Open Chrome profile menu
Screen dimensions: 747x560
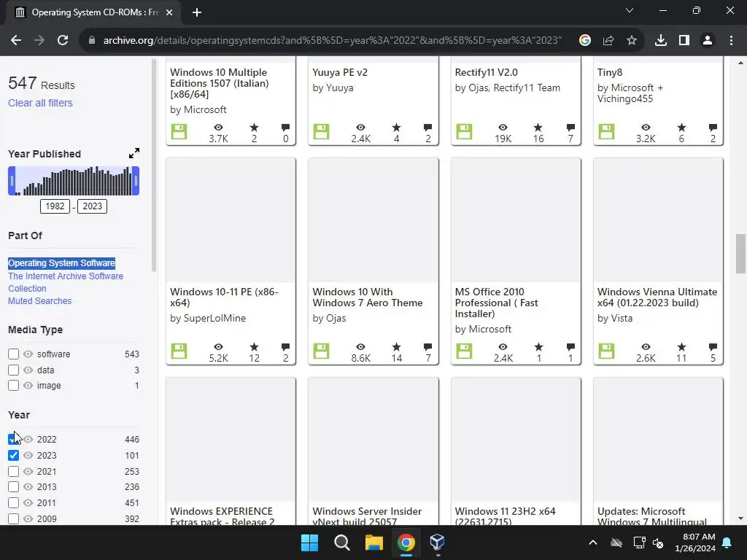tap(708, 41)
